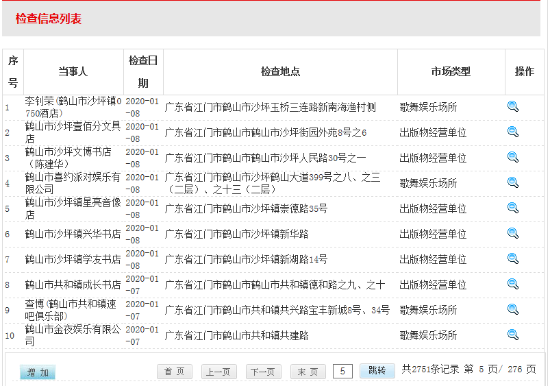
Task: Select party name 查博(鹤山市共和镇速吧俱乐部)
Action: (x=71, y=310)
